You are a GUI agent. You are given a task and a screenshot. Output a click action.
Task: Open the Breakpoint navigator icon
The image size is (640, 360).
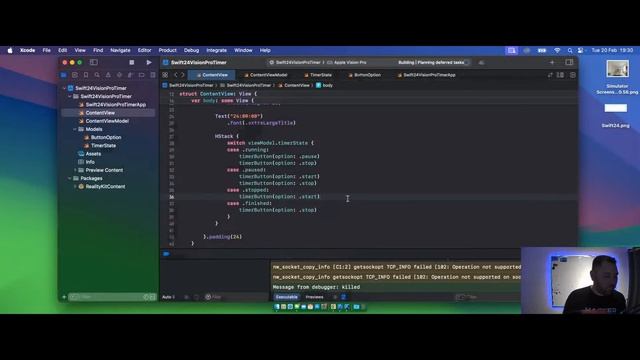pyautogui.click(x=142, y=75)
